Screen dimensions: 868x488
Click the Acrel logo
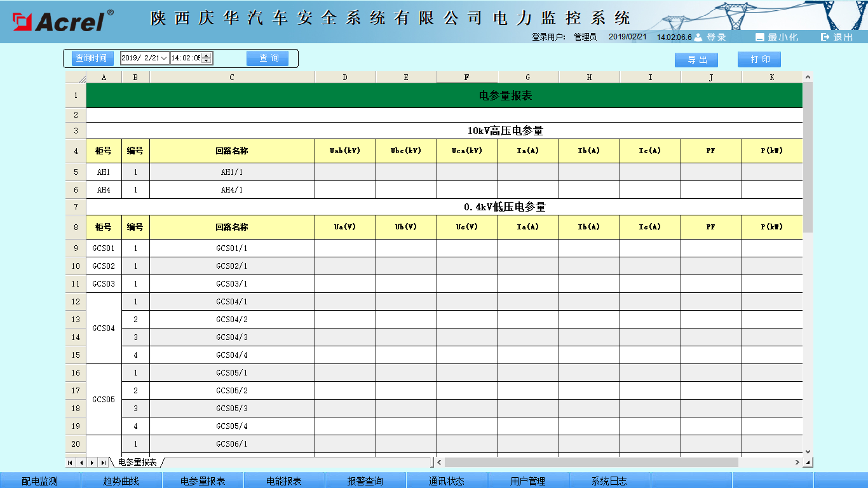(x=62, y=21)
